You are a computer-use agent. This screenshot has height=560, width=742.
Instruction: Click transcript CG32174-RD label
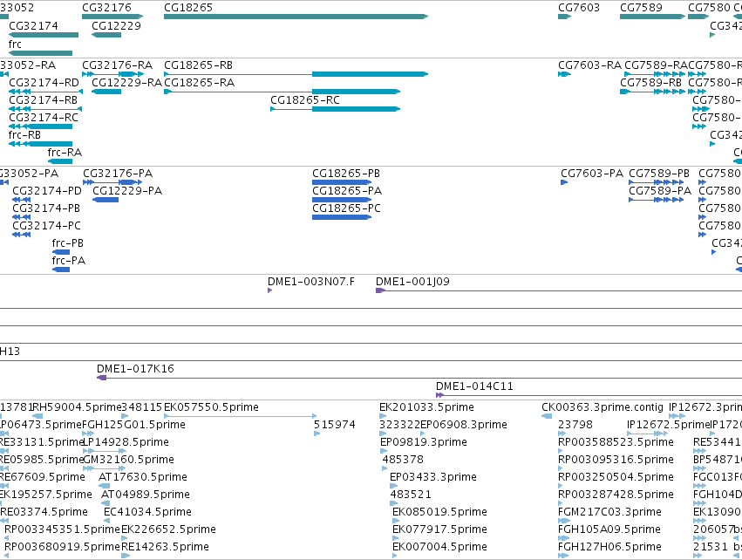tap(44, 82)
